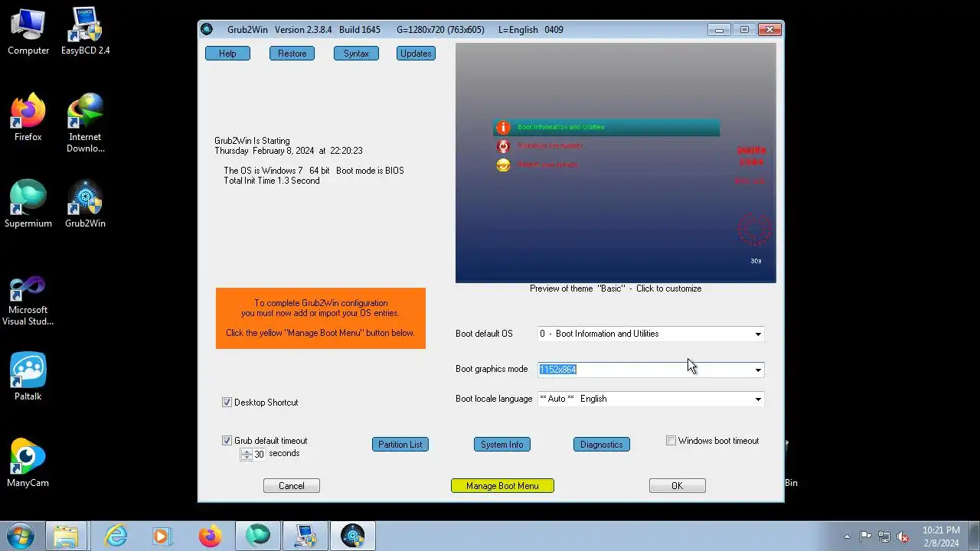Open the Windows Start menu
Screen dimensions: 980x551
pos(20,536)
